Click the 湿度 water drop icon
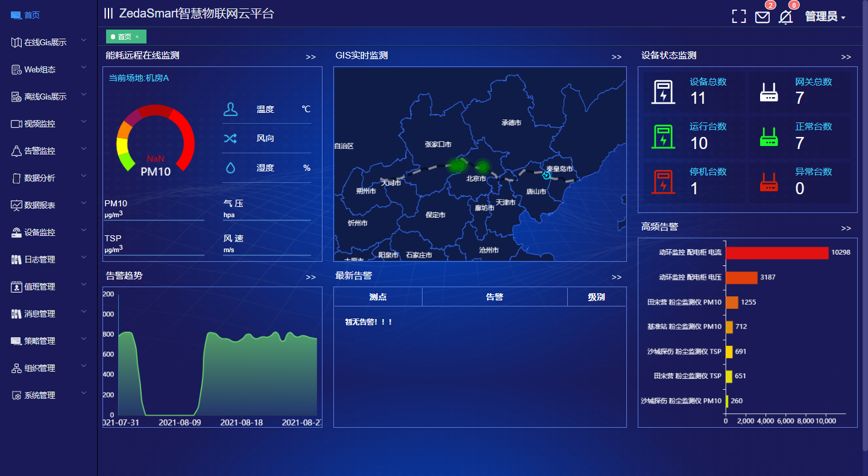 230,168
